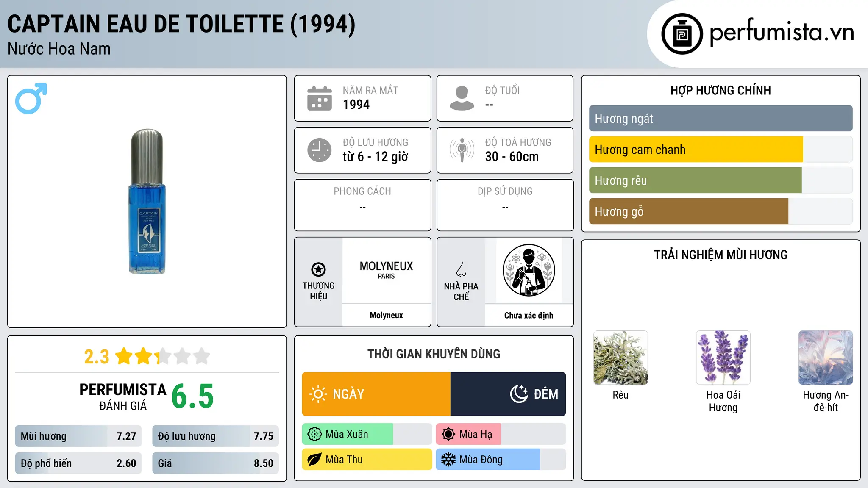Click the Molyneux brand name link
The width and height of the screenshot is (868, 488).
coord(386,315)
